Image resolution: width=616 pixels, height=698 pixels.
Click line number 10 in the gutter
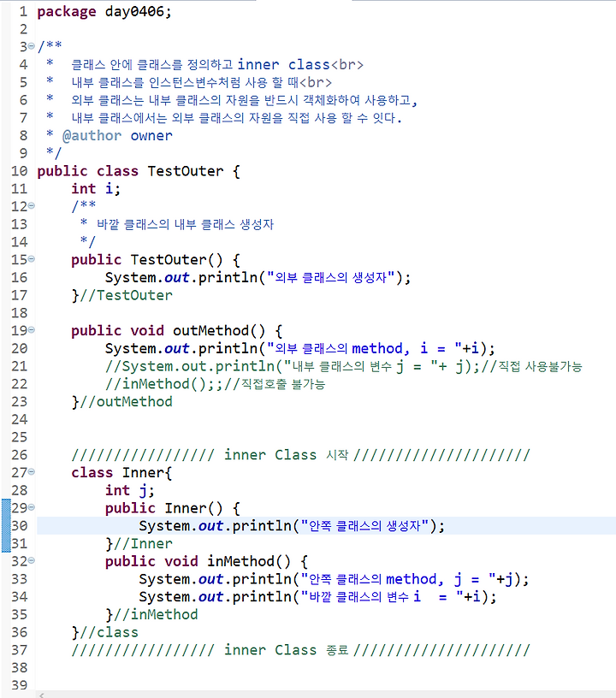pos(19,171)
